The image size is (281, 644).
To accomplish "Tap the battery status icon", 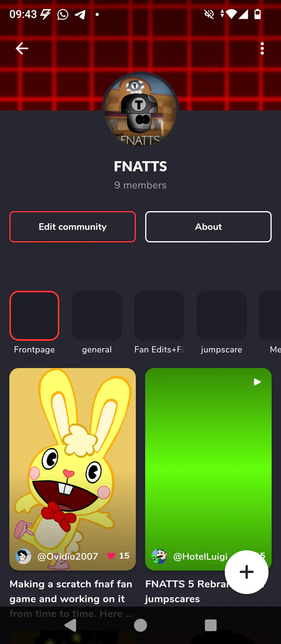I will [x=258, y=14].
